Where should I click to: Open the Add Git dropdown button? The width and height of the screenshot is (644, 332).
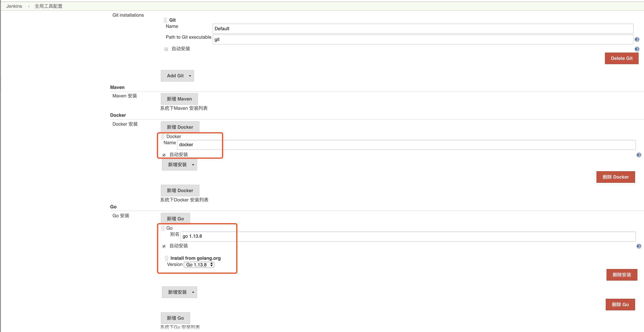click(177, 76)
